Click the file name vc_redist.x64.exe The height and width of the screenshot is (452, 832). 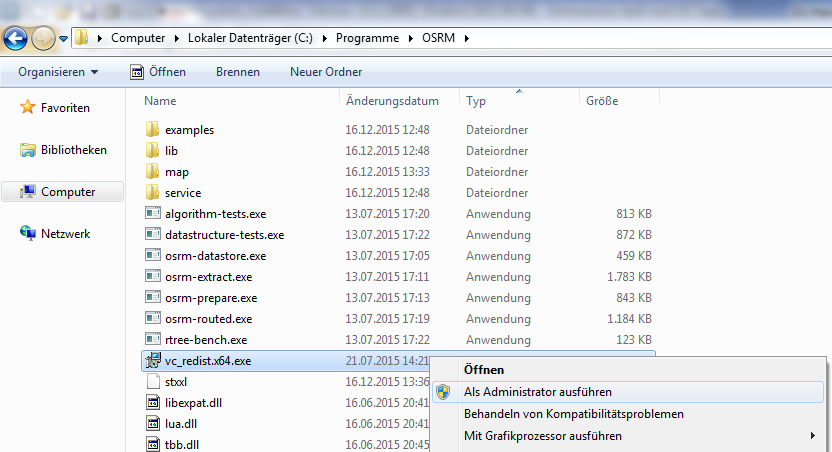(208, 361)
